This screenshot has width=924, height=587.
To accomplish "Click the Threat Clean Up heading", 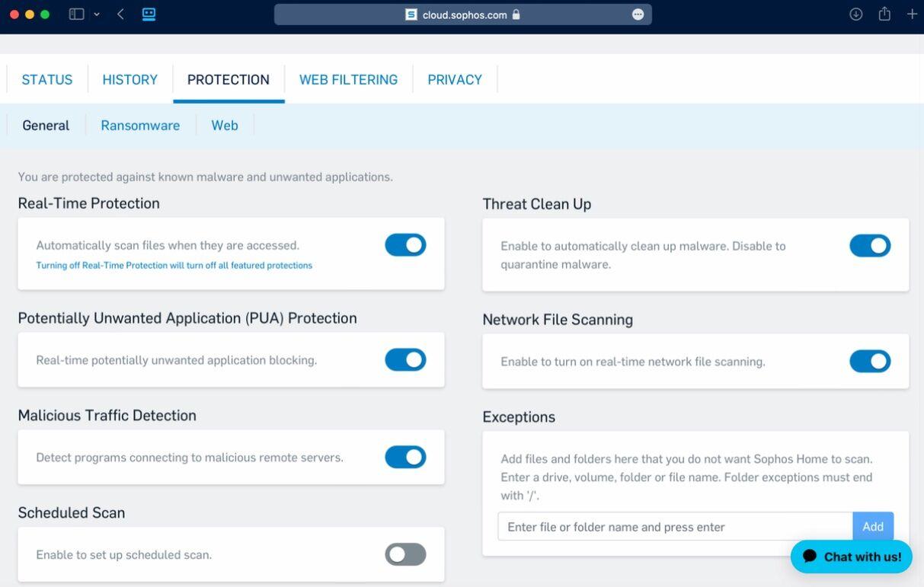I will (x=537, y=204).
